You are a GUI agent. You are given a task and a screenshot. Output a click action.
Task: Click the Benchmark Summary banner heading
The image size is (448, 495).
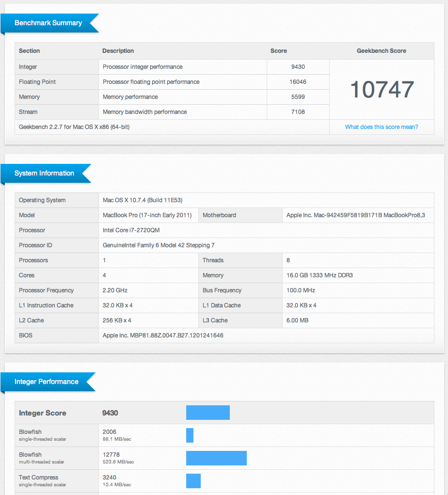[x=48, y=23]
